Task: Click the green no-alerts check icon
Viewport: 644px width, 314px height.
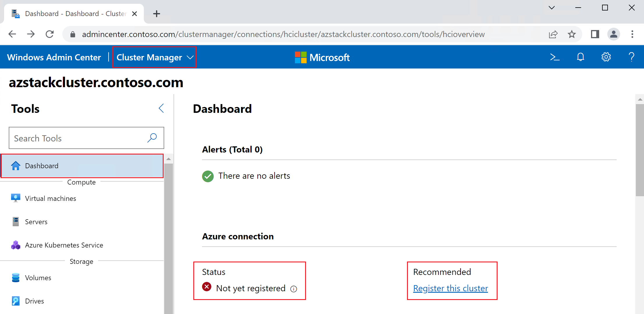Action: coord(208,176)
